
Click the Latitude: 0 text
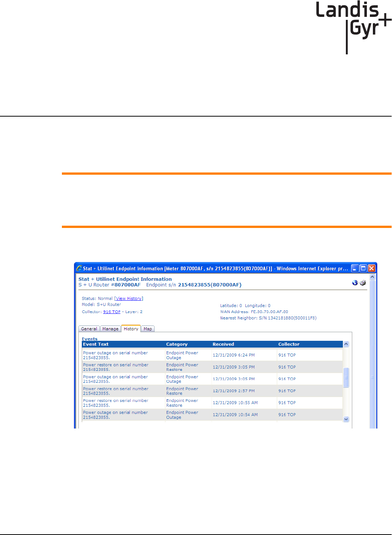coord(231,306)
